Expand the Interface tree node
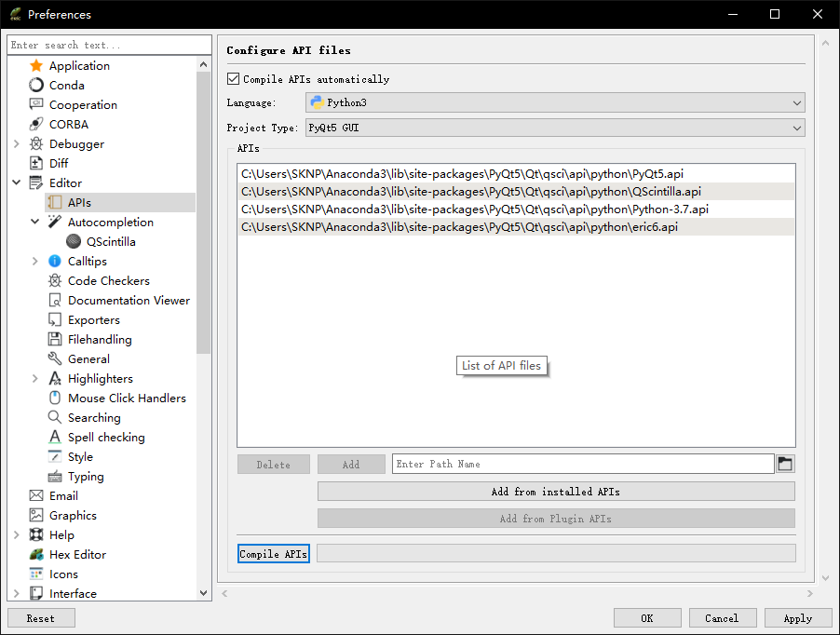 [x=17, y=593]
